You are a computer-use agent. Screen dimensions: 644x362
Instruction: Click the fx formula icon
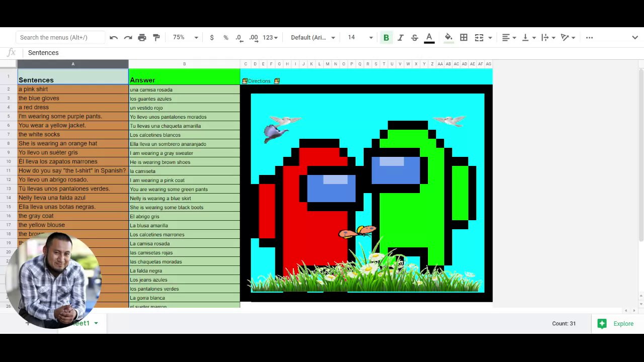point(11,53)
